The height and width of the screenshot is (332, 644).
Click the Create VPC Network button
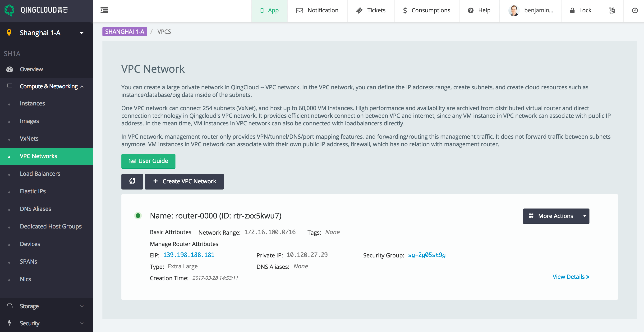184,181
